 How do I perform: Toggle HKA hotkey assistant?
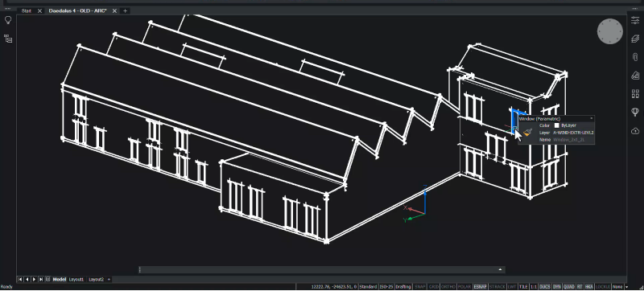(x=589, y=287)
